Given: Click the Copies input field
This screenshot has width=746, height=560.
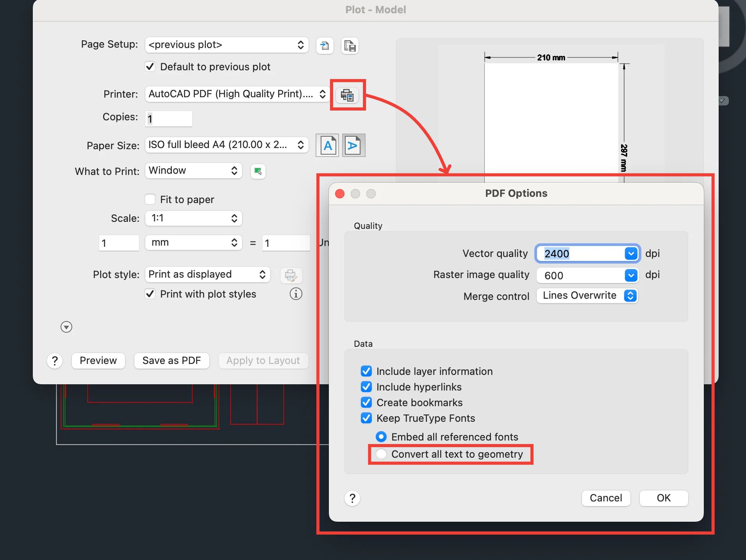Looking at the screenshot, I should [169, 119].
